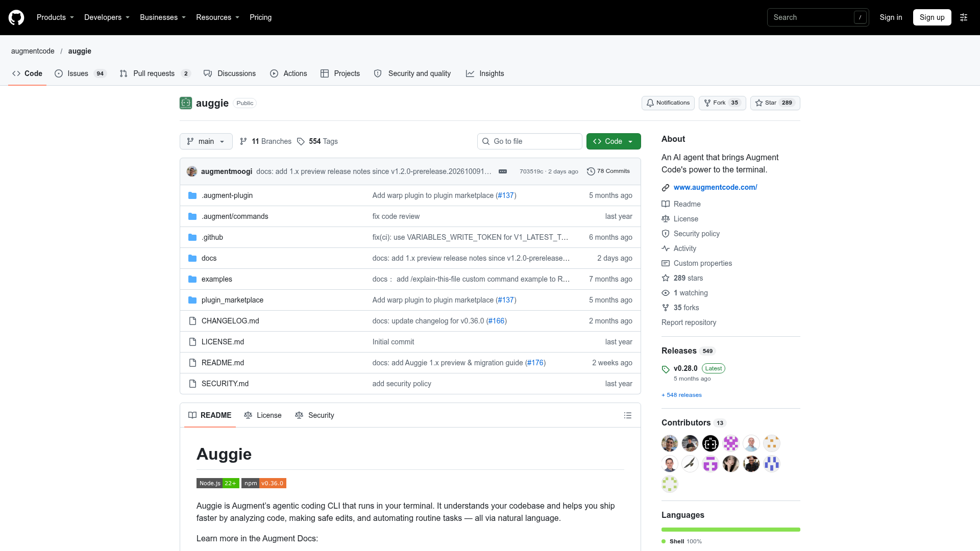Open the GitHub home logo
Viewport: 980px width, 551px height.
[x=16, y=17]
